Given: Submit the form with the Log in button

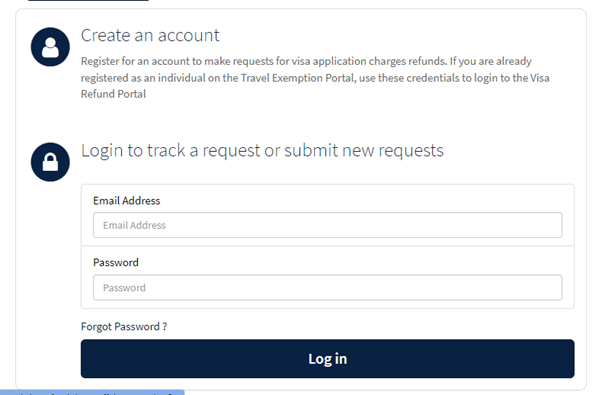Looking at the screenshot, I should tap(327, 359).
